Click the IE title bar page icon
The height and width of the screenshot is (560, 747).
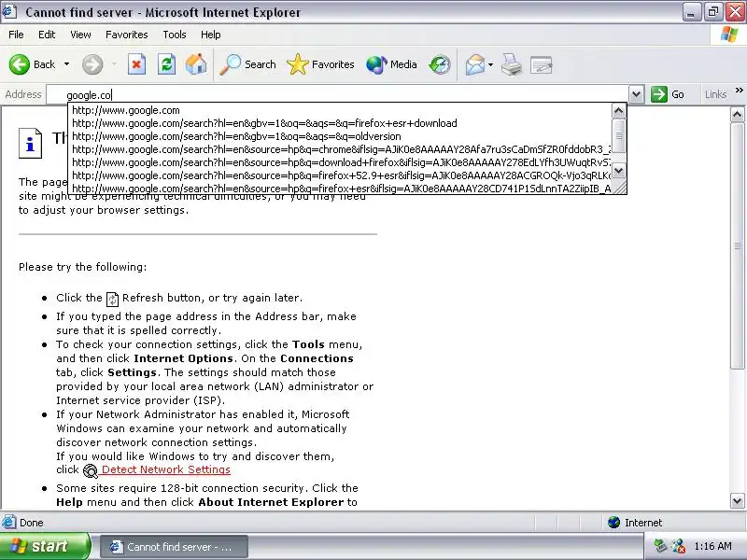click(x=9, y=11)
